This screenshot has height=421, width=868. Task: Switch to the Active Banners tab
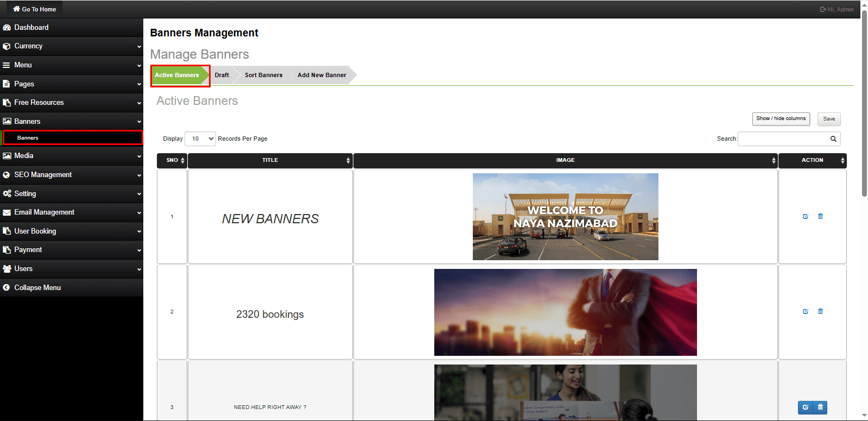[177, 76]
